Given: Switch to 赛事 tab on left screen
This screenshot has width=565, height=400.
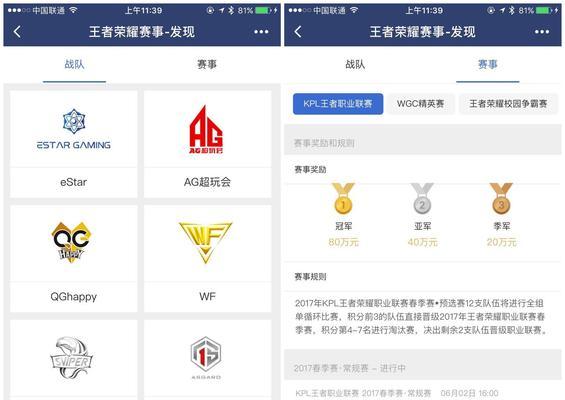Looking at the screenshot, I should click(207, 65).
